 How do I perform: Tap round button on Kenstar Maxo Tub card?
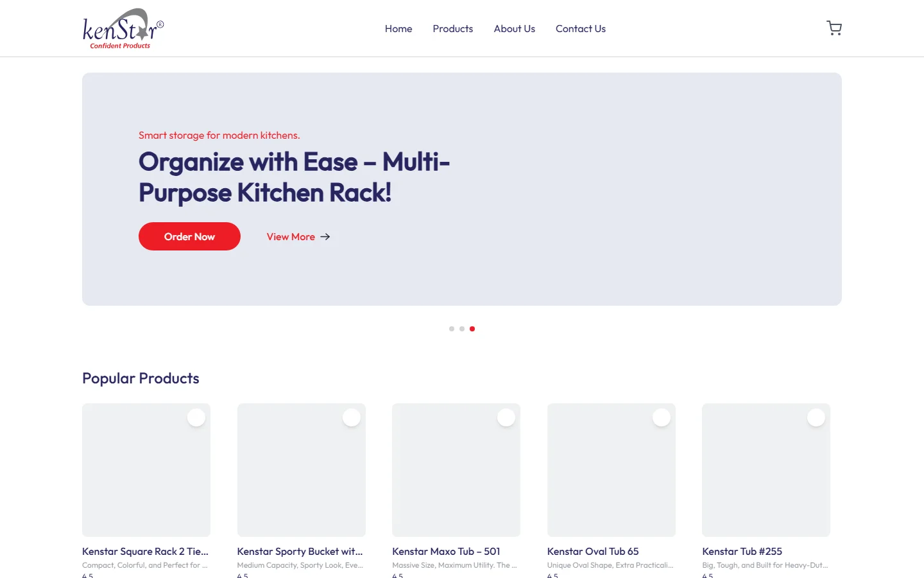coord(506,417)
